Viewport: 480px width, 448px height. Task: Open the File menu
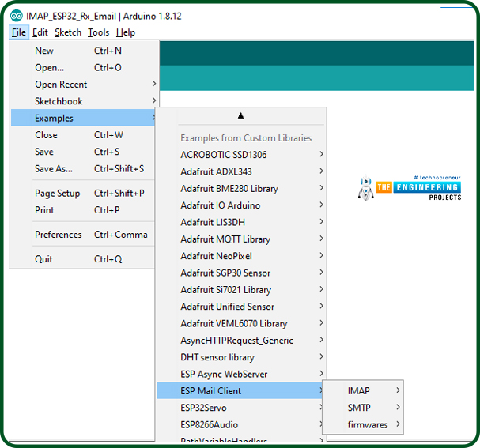(x=19, y=32)
